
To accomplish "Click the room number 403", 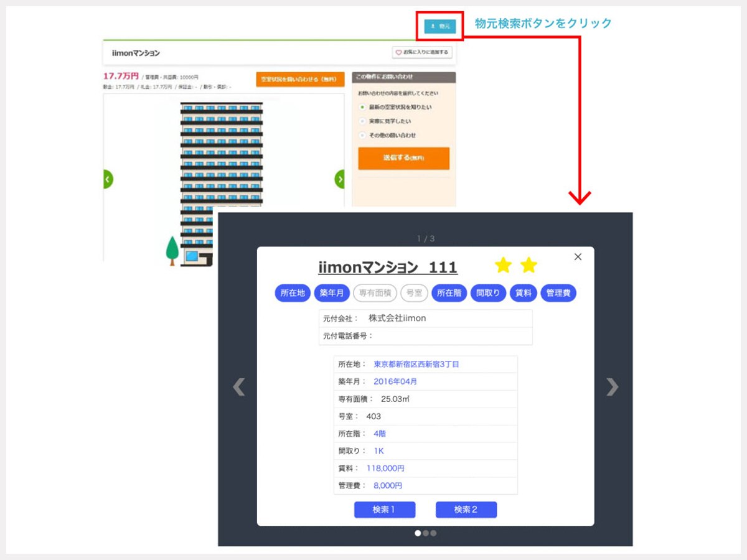I will tap(374, 416).
